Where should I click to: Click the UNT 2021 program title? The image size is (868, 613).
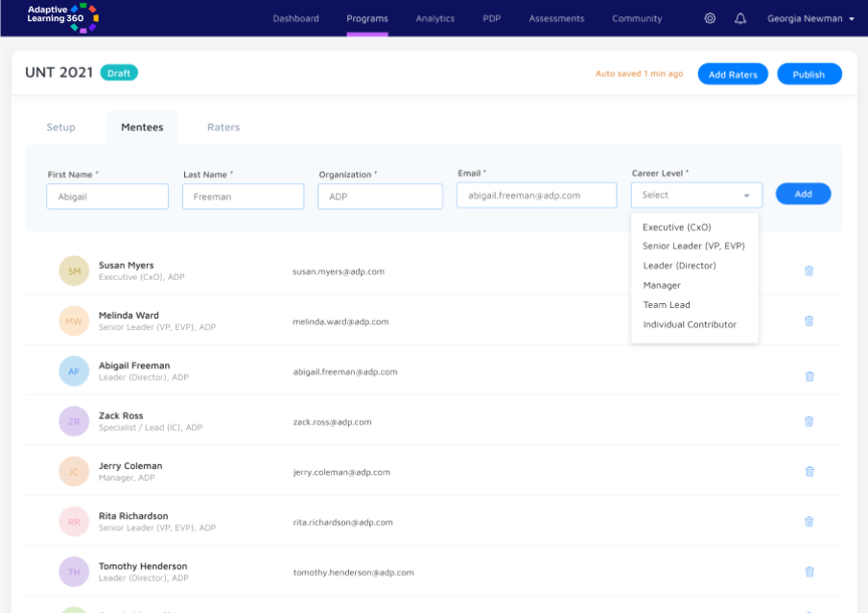click(59, 73)
